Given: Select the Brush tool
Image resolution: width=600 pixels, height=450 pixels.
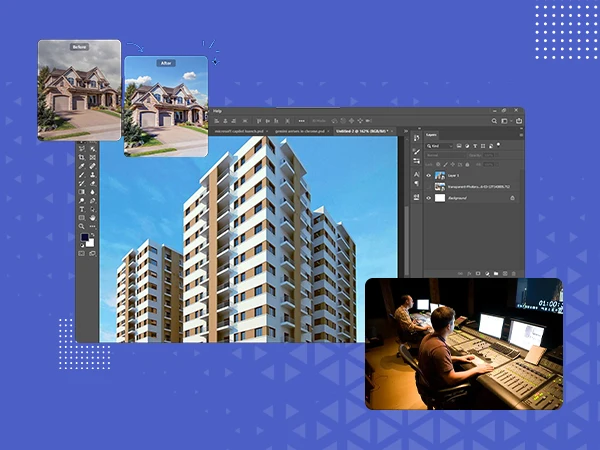Looking at the screenshot, I should pos(82,175).
